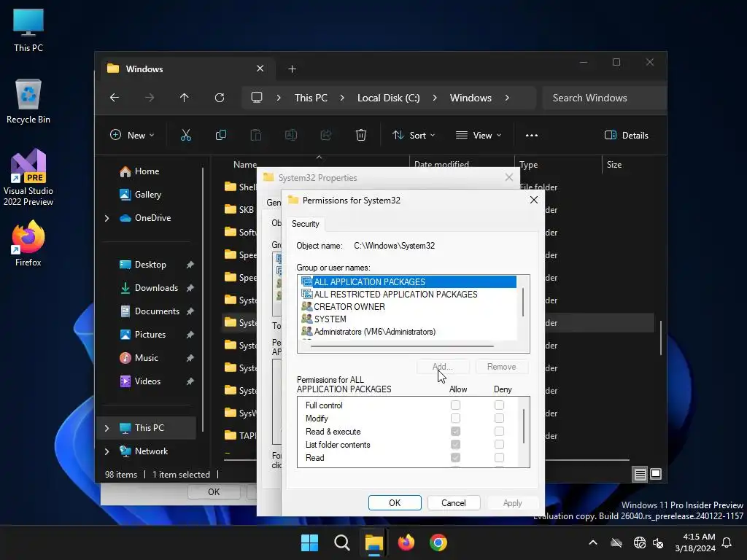This screenshot has height=560, width=747.
Task: Switch to details list view icon in status bar
Action: 640,474
